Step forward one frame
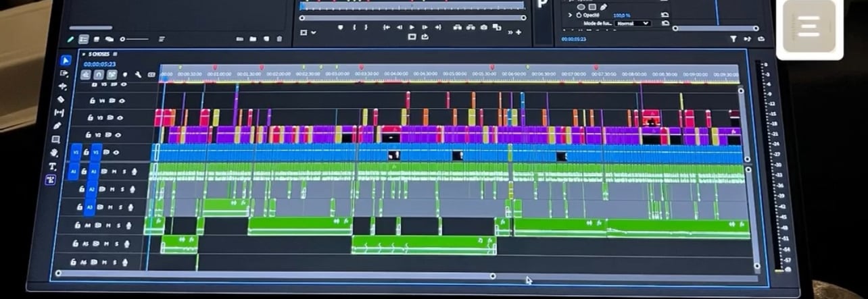Screen dimensions: 868x299 coord(425,27)
